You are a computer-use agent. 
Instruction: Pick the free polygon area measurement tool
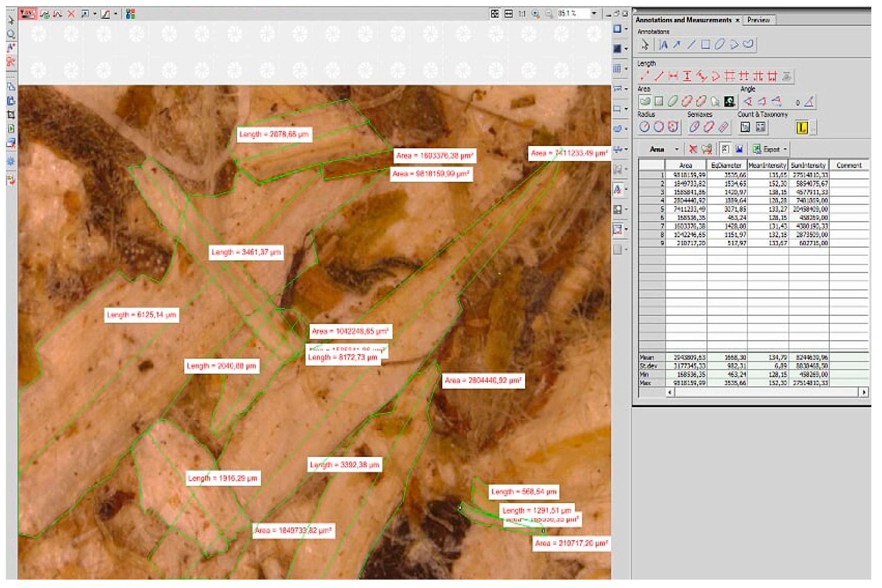pos(645,101)
